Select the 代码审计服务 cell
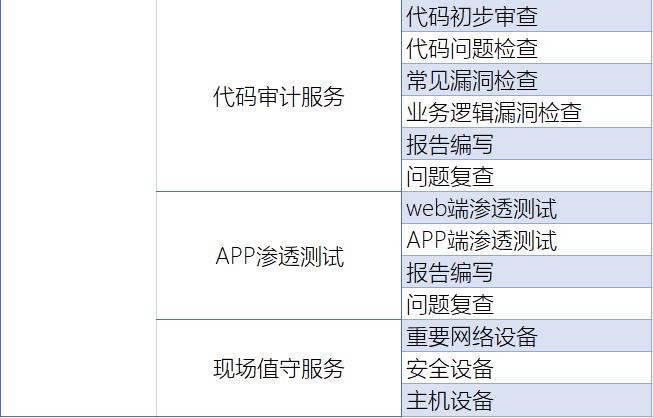The image size is (653, 418). (279, 96)
